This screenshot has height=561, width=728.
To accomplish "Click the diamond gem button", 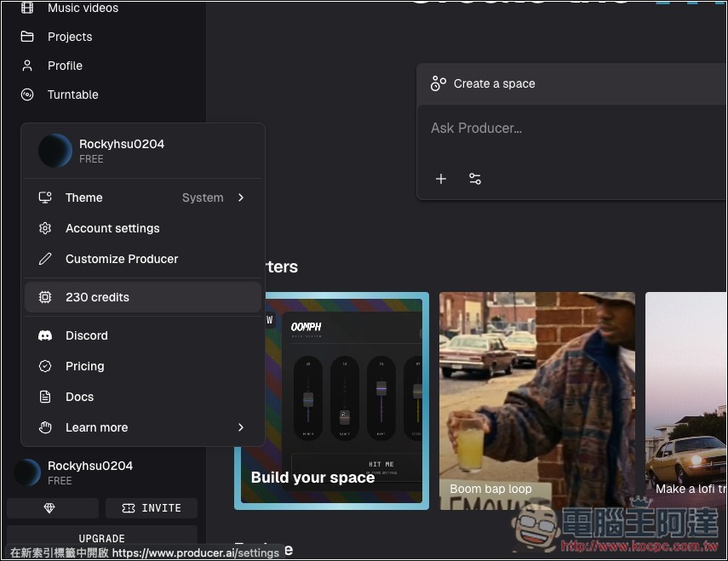I will [53, 508].
